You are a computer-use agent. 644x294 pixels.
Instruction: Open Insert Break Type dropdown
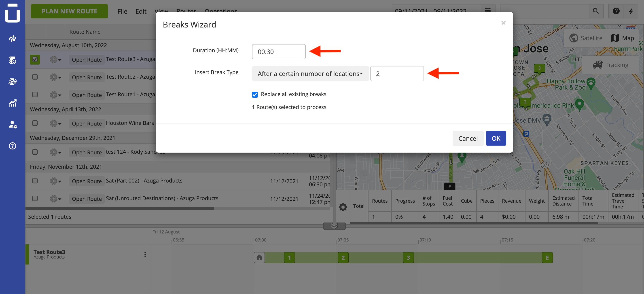310,73
